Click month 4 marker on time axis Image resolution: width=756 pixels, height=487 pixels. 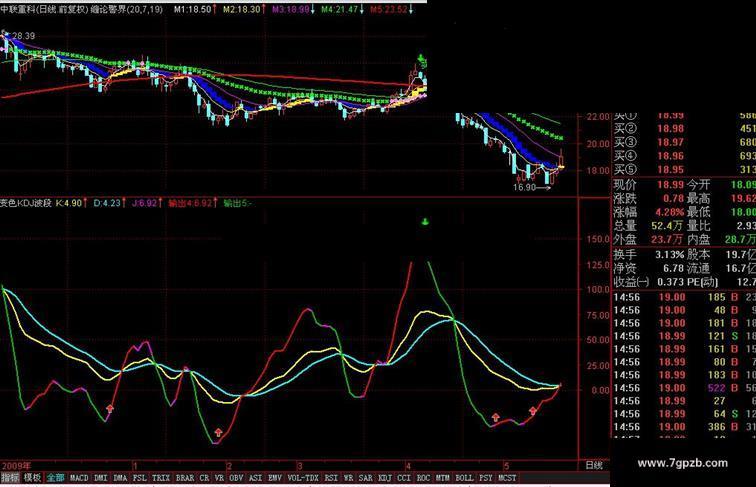pos(408,466)
